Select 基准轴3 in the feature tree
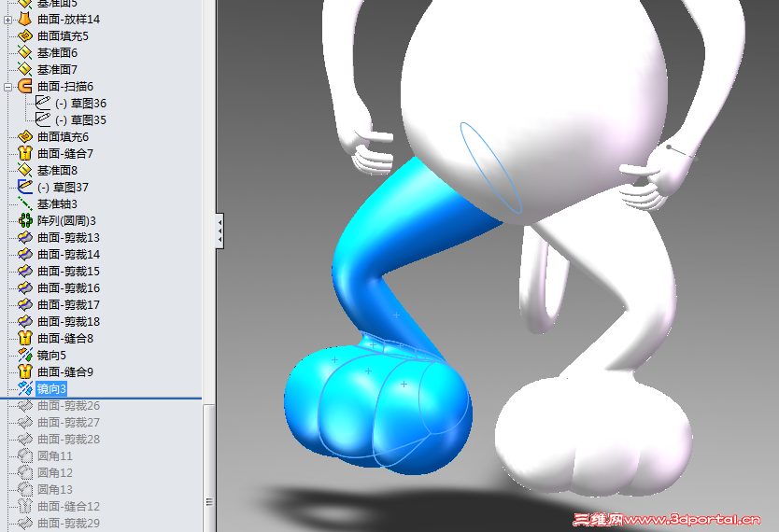Viewport: 779px width, 532px height. point(57,204)
